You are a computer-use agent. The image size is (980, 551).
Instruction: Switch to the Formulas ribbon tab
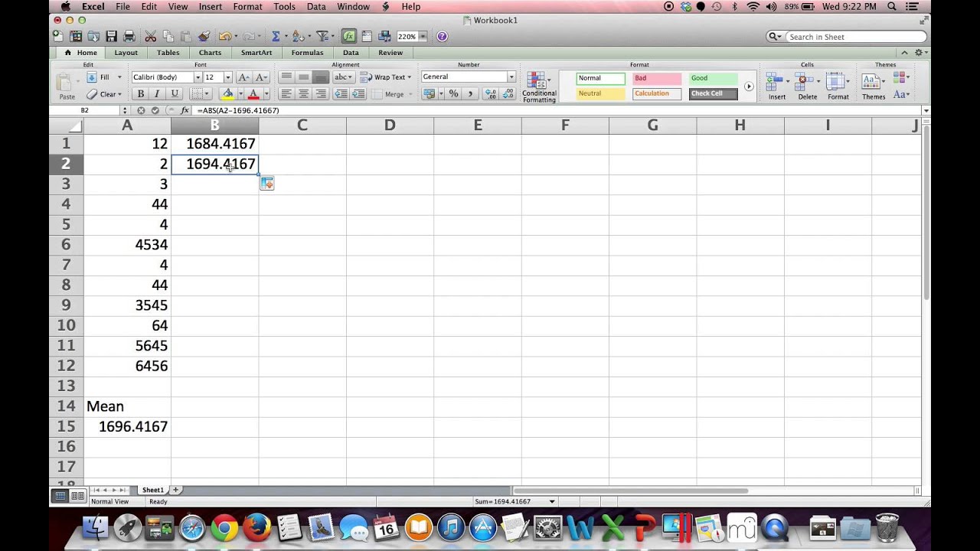[x=307, y=53]
